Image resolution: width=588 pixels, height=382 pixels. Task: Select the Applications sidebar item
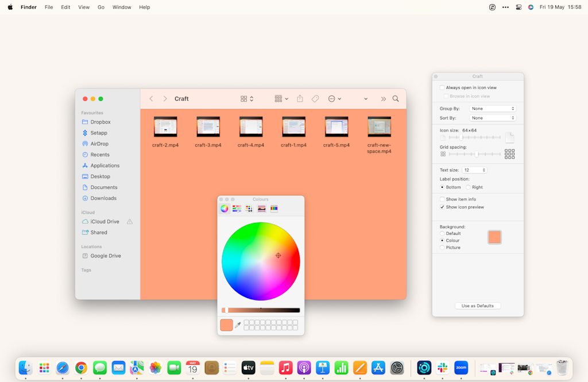(105, 165)
